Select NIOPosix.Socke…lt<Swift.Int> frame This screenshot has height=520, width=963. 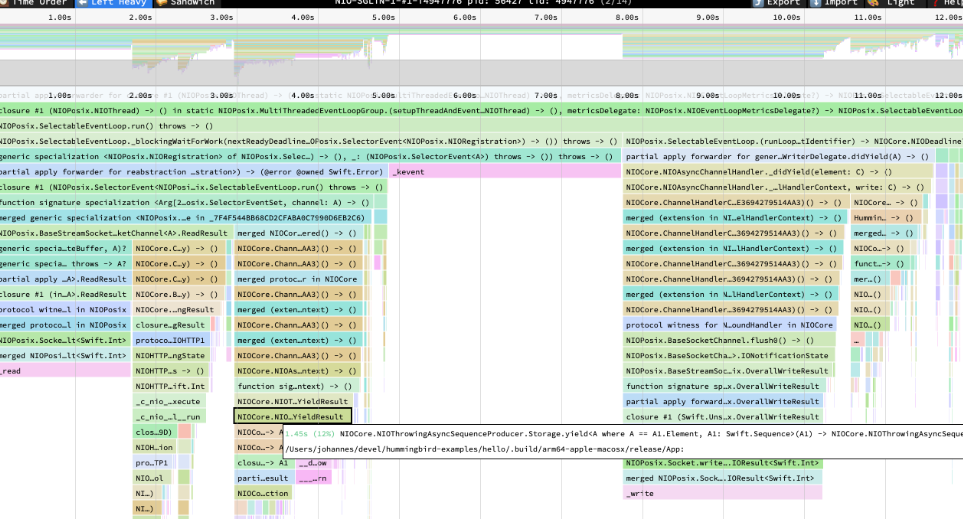pyautogui.click(x=65, y=341)
